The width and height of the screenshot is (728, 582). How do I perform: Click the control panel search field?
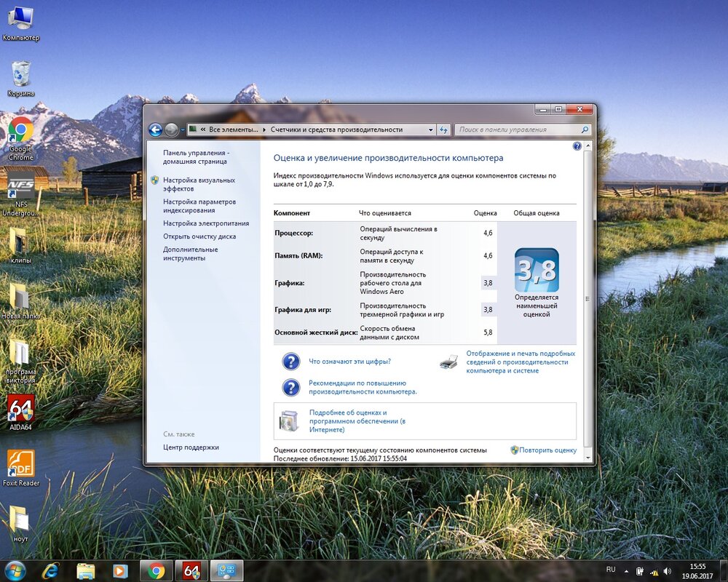(517, 129)
